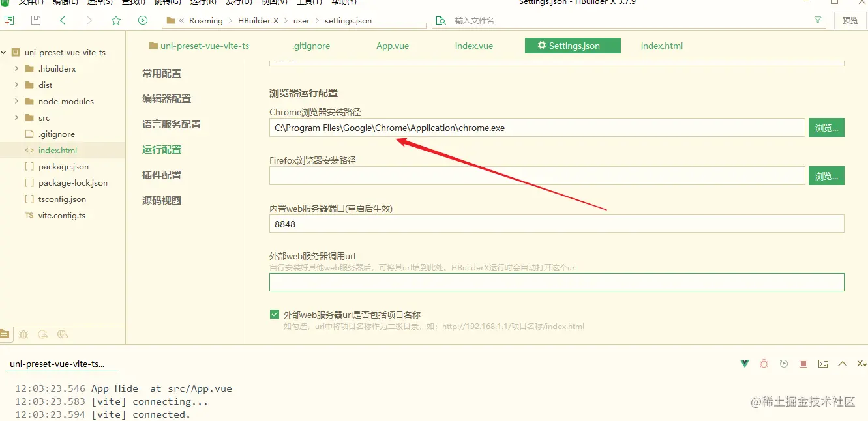
Task: Open the debug bug icon at sidebar bottom
Action: (x=23, y=334)
